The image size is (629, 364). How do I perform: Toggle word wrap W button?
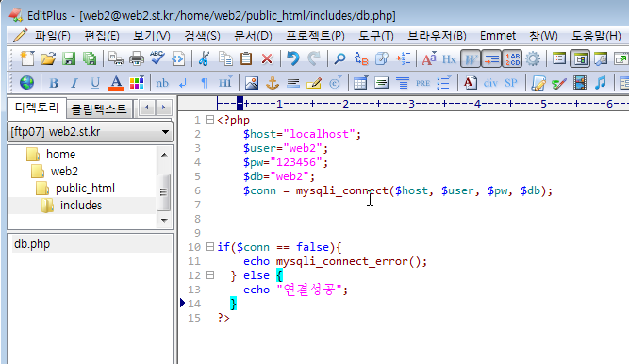point(471,59)
